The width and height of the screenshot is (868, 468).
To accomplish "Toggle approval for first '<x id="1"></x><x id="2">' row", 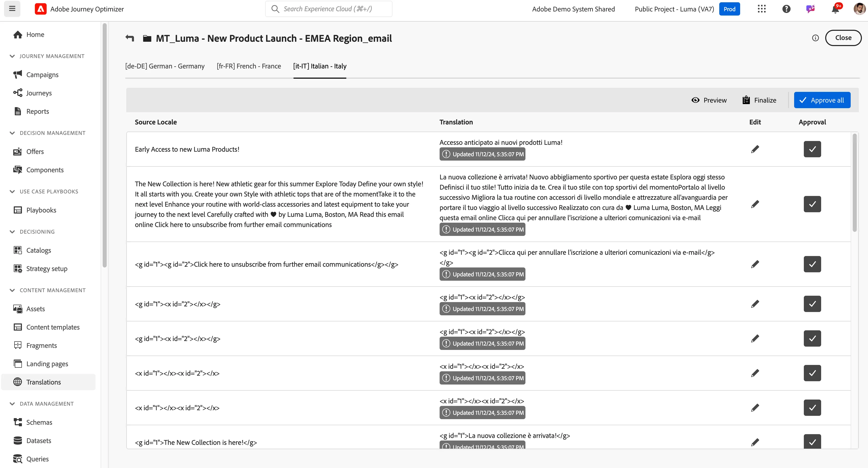I will [x=812, y=373].
